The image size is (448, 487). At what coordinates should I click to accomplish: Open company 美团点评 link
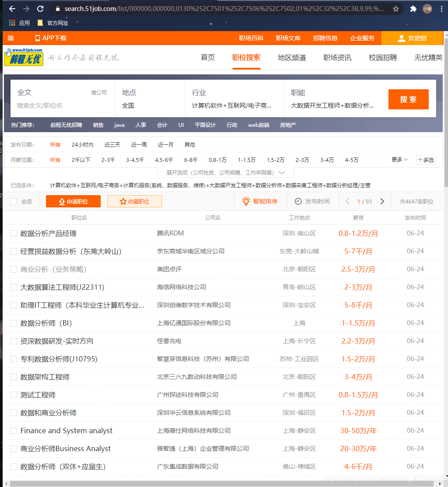coord(169,269)
